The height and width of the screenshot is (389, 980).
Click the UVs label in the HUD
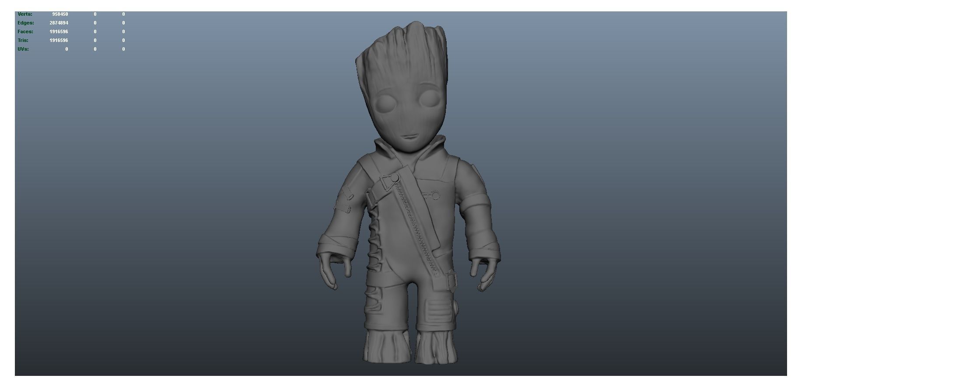click(23, 49)
